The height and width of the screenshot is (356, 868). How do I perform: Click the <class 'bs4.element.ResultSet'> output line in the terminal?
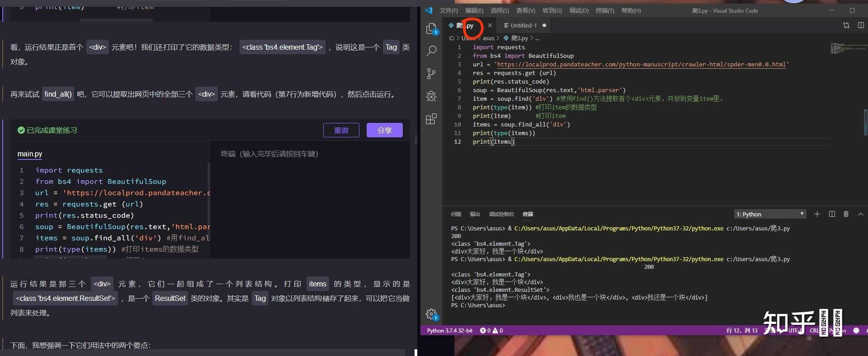coord(500,290)
